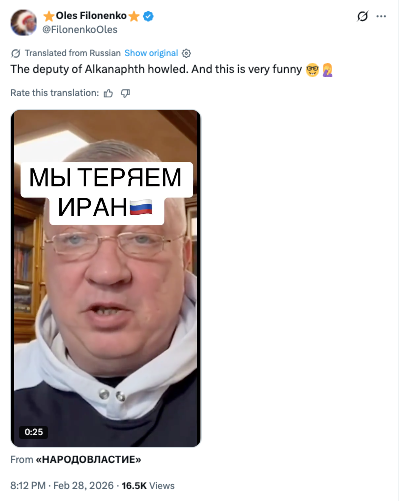
Task: Rate the translation with thumbs up
Action: pyautogui.click(x=108, y=93)
